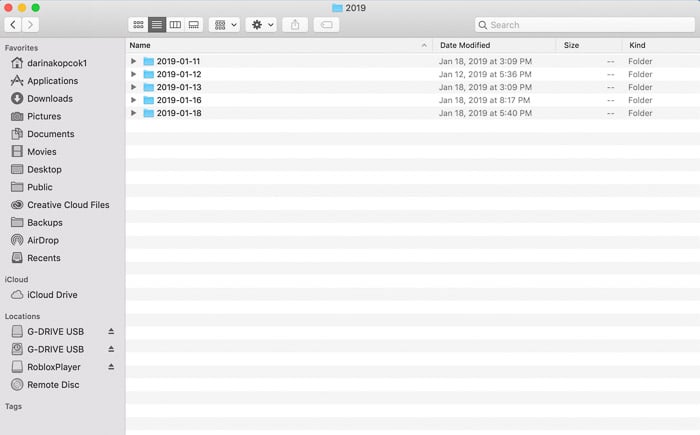Expand the 2019-01-11 folder triangle

[x=133, y=61]
